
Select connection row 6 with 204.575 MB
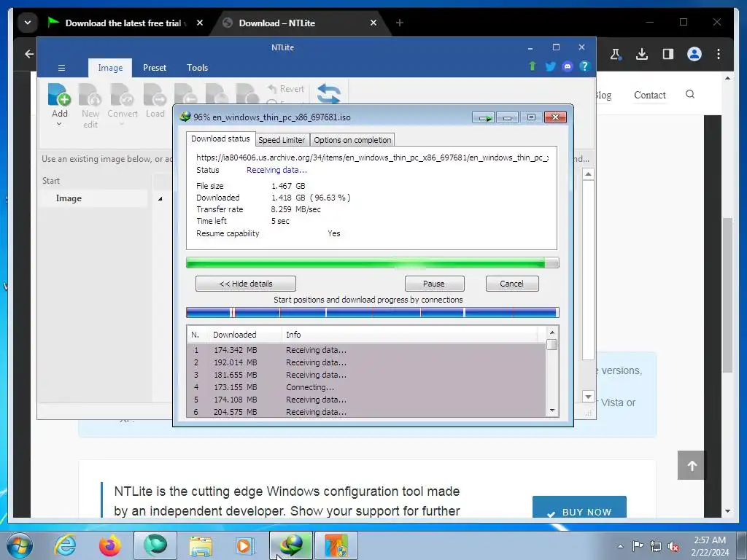[366, 412]
